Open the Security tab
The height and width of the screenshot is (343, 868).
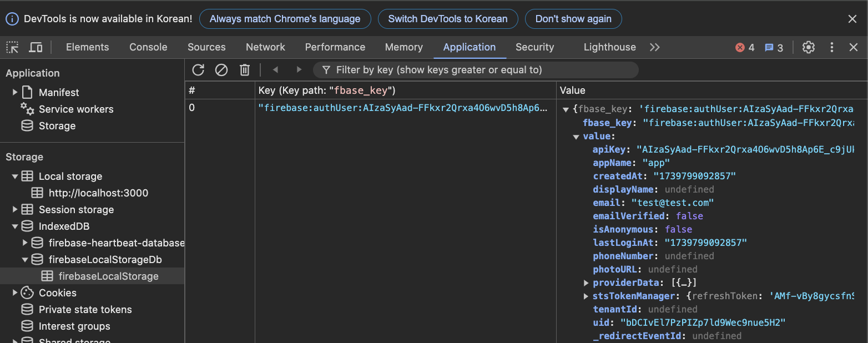tap(534, 47)
